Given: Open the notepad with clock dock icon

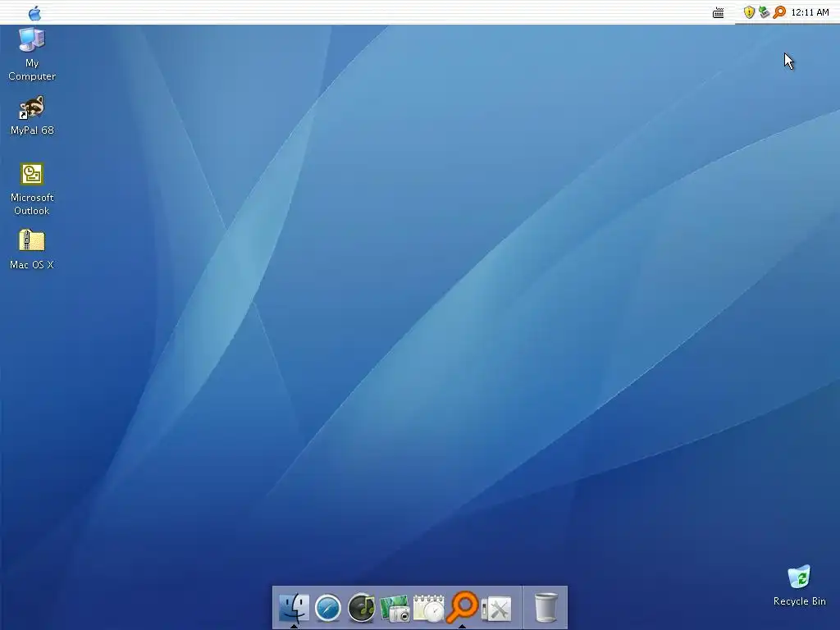Looking at the screenshot, I should pos(428,608).
